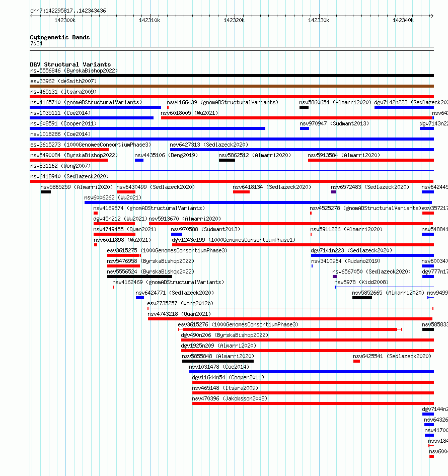Viewport: 448px width, 476px height.
Task: Click nsv470396 (Jakobsson2008) label
Action: tap(230, 399)
